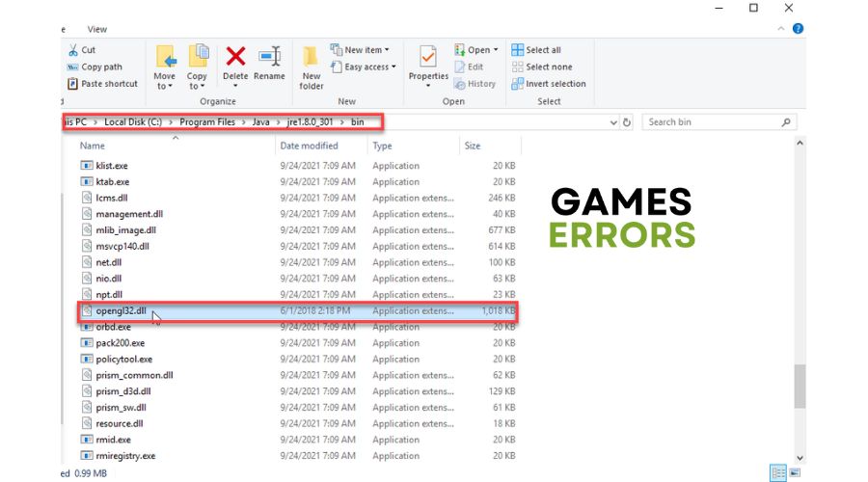Click Select none
This screenshot has height=482, width=868.
coord(542,67)
